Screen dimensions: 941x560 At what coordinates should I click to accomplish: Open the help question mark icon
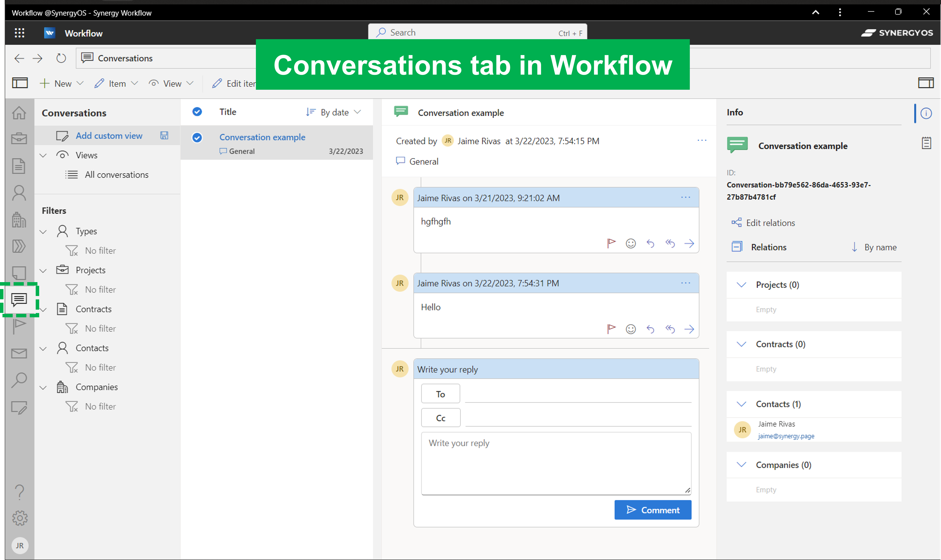20,492
